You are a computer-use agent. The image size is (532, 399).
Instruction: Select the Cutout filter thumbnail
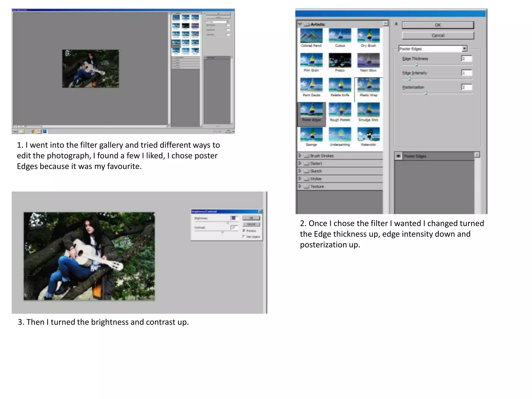click(340, 36)
